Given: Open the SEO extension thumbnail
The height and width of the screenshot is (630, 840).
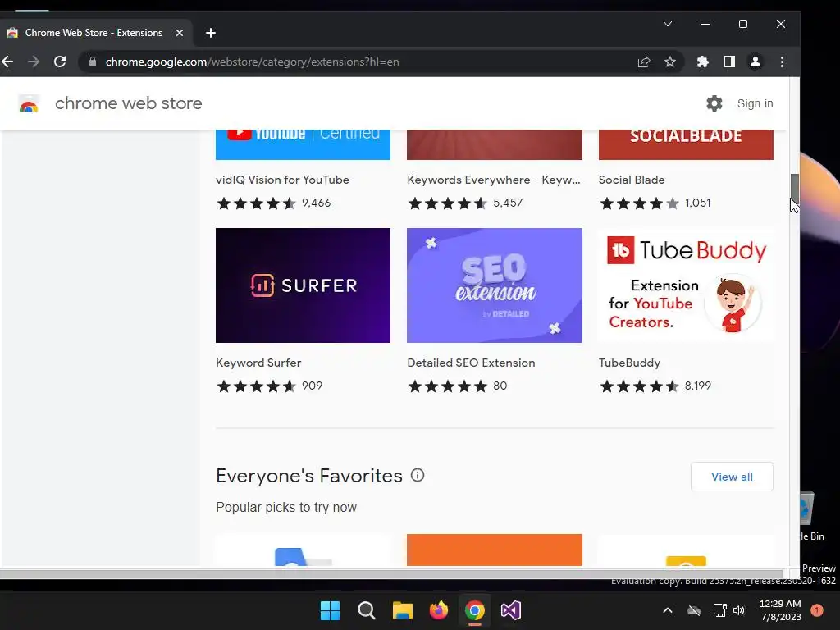Looking at the screenshot, I should [495, 285].
